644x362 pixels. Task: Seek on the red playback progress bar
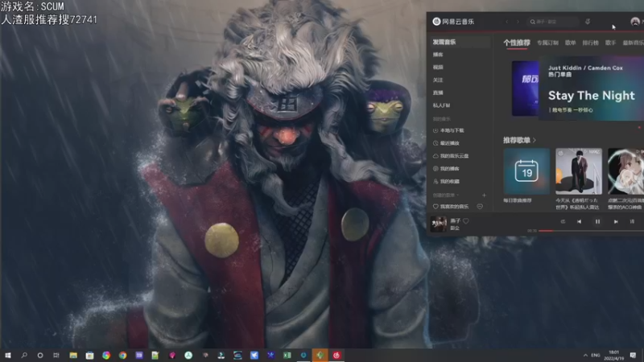pos(591,231)
